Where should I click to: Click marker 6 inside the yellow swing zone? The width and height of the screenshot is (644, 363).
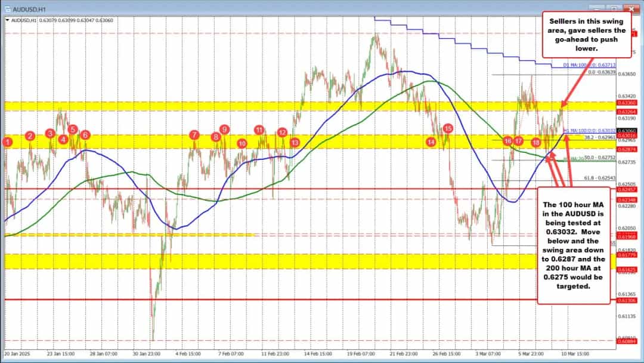coord(85,136)
